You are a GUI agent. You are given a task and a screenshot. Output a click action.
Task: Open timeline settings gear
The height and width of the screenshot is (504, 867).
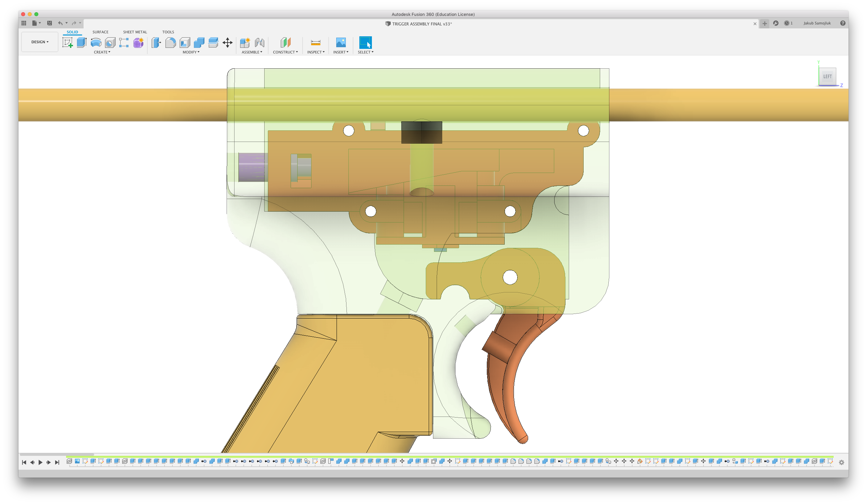point(841,462)
